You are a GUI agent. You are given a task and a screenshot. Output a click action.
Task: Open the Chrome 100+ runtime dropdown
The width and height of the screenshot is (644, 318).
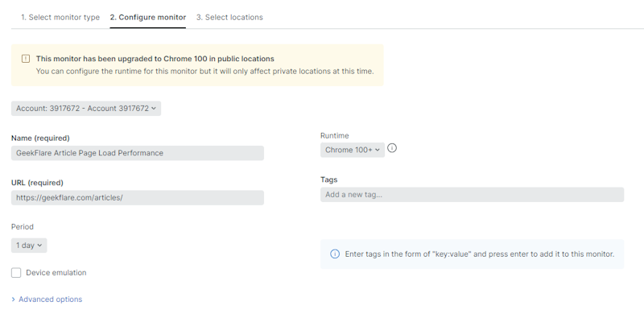coord(353,150)
